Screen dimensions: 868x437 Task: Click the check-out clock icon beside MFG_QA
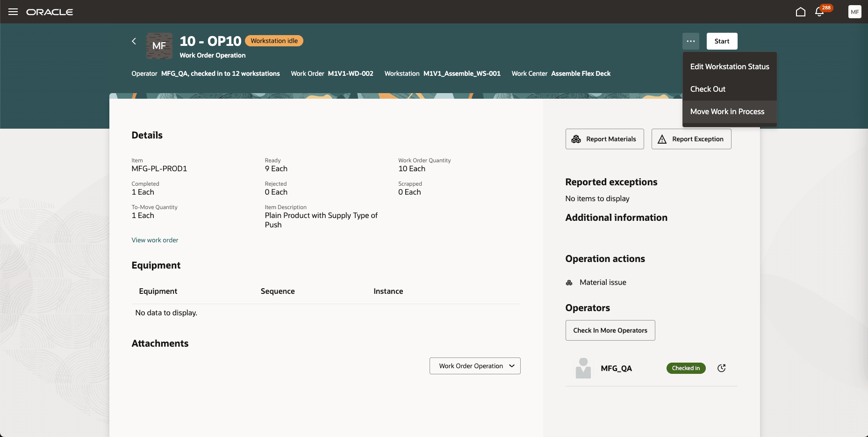point(721,368)
